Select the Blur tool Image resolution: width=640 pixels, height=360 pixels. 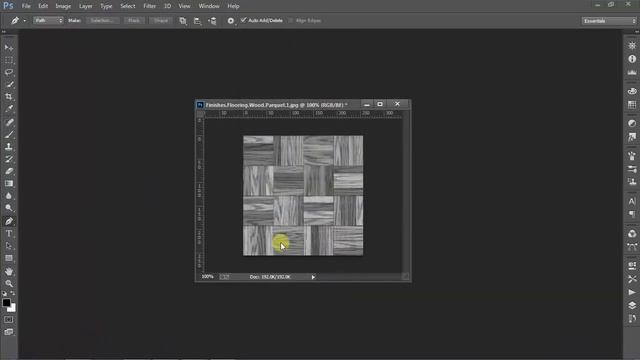pos(9,196)
